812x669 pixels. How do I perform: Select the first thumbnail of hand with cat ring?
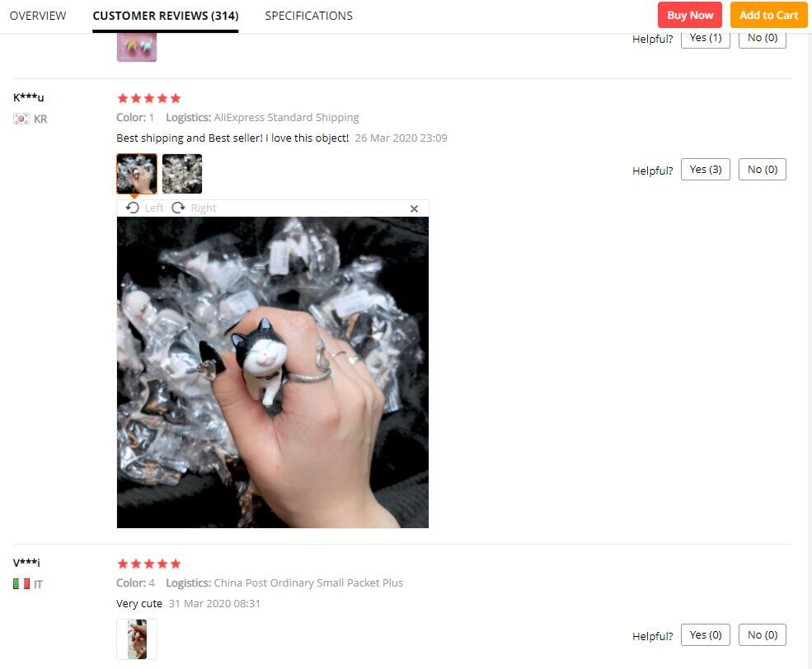click(x=137, y=174)
